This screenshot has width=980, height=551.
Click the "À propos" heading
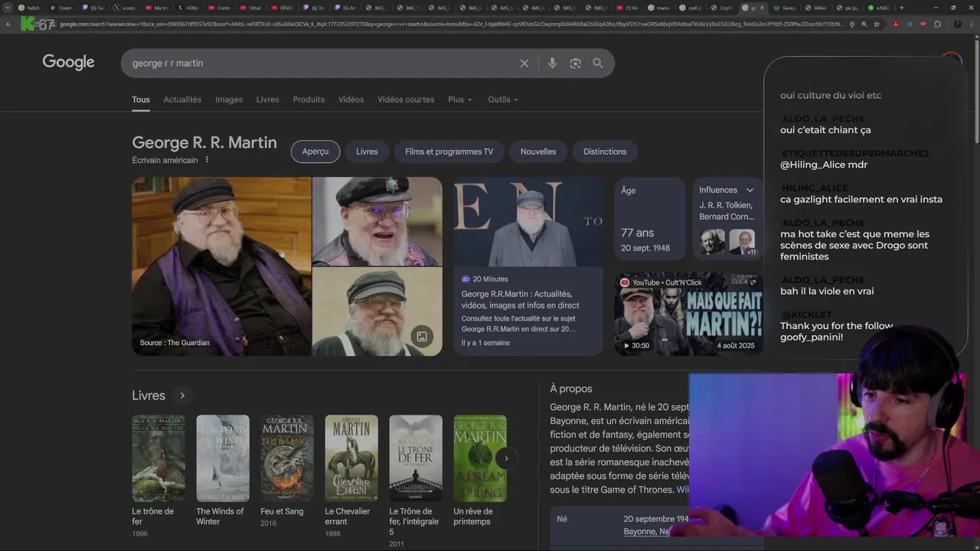(571, 389)
